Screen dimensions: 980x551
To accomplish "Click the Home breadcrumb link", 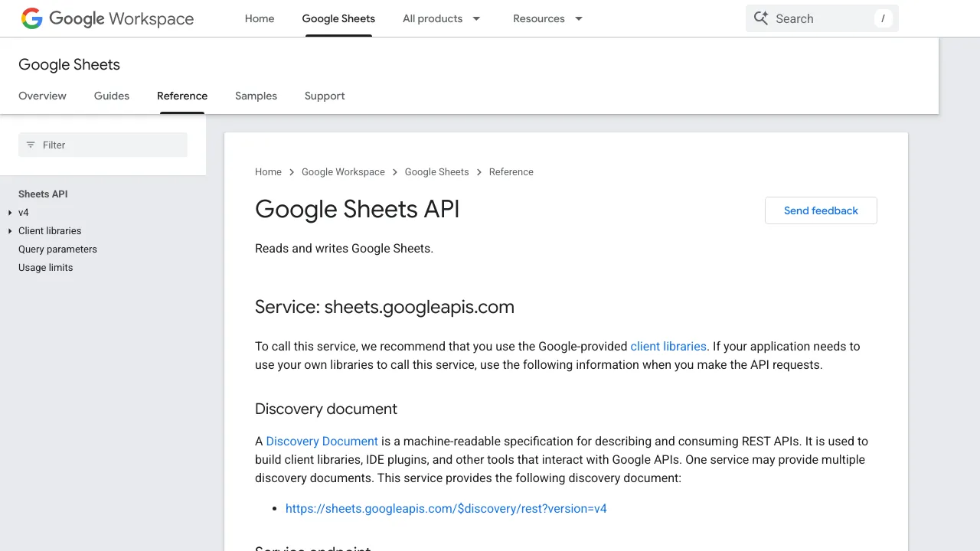I will [x=268, y=172].
